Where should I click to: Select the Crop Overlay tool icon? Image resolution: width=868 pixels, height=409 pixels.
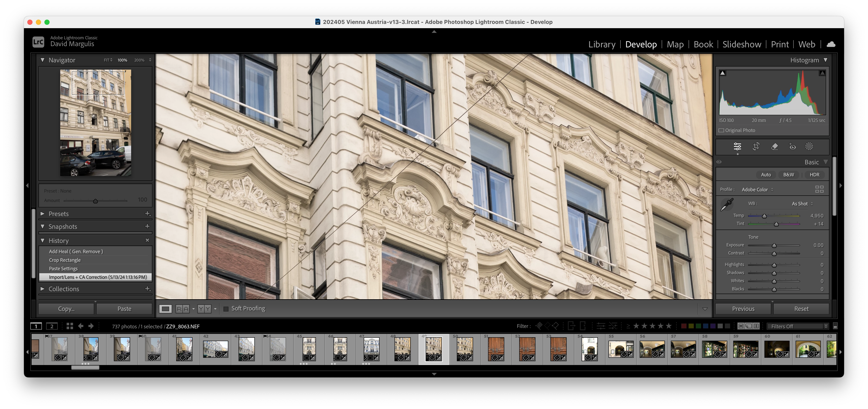[756, 146]
